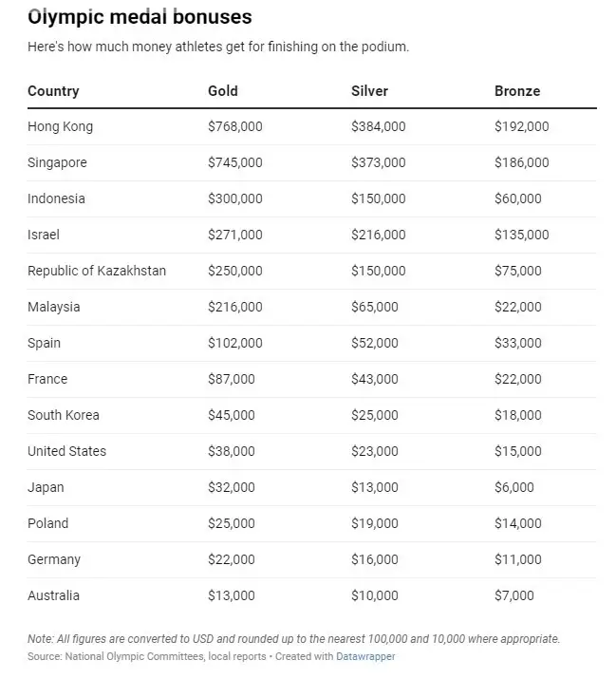Open the Datawrapper link in the footer
Viewport: 616px width, 679px height.
pos(365,656)
